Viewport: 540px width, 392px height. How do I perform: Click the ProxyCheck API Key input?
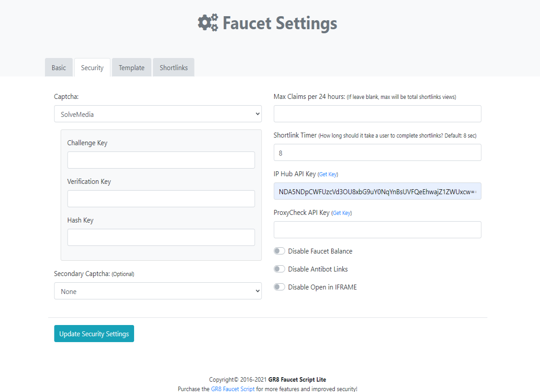(x=378, y=230)
